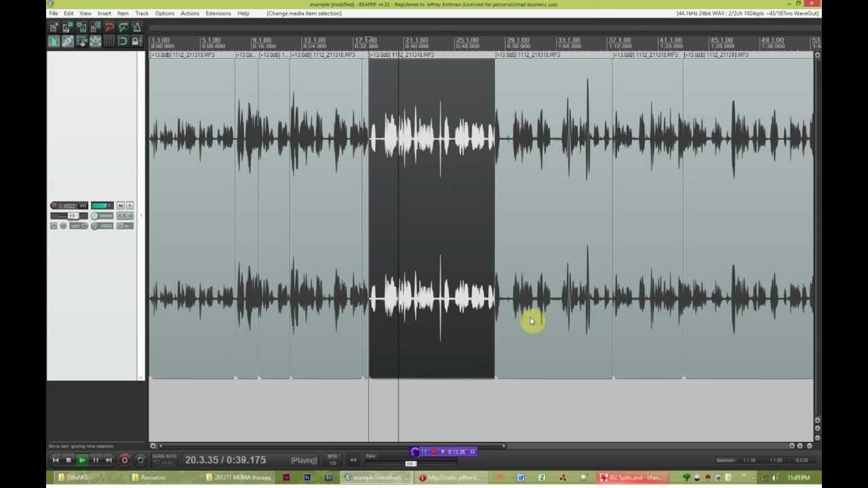Solo the track with S button
The height and width of the screenshot is (488, 868).
coord(130,205)
